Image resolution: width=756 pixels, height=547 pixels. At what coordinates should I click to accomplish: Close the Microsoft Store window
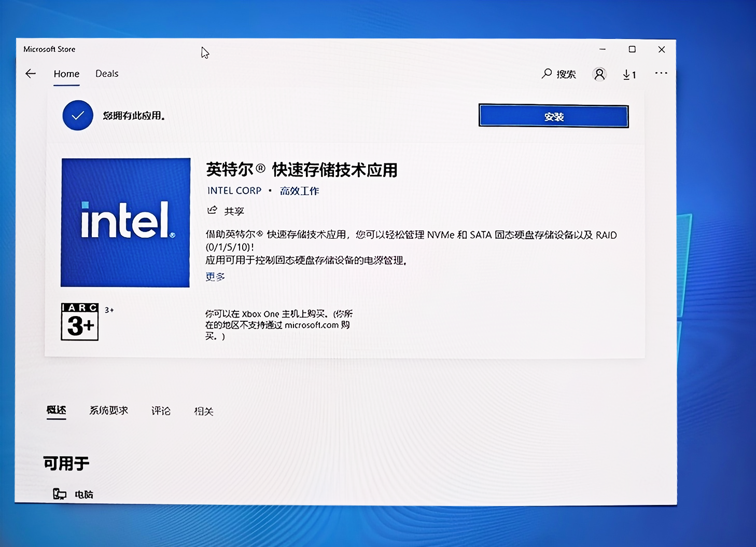(662, 49)
